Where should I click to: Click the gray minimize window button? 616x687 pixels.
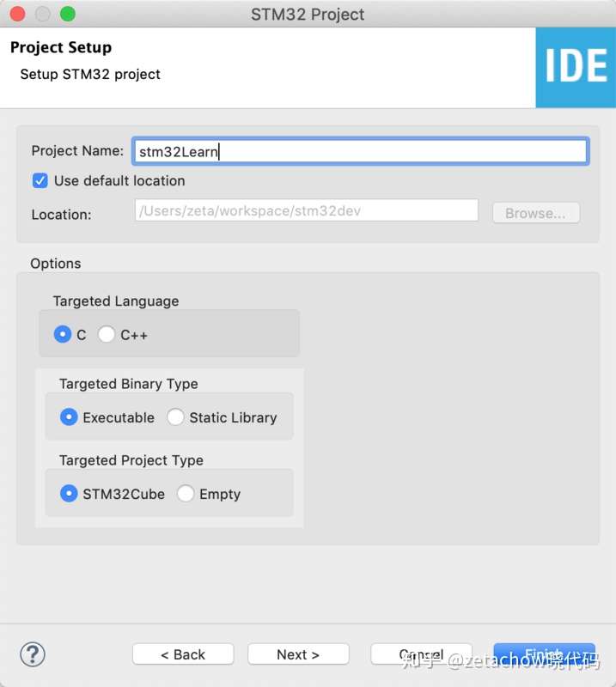click(43, 14)
